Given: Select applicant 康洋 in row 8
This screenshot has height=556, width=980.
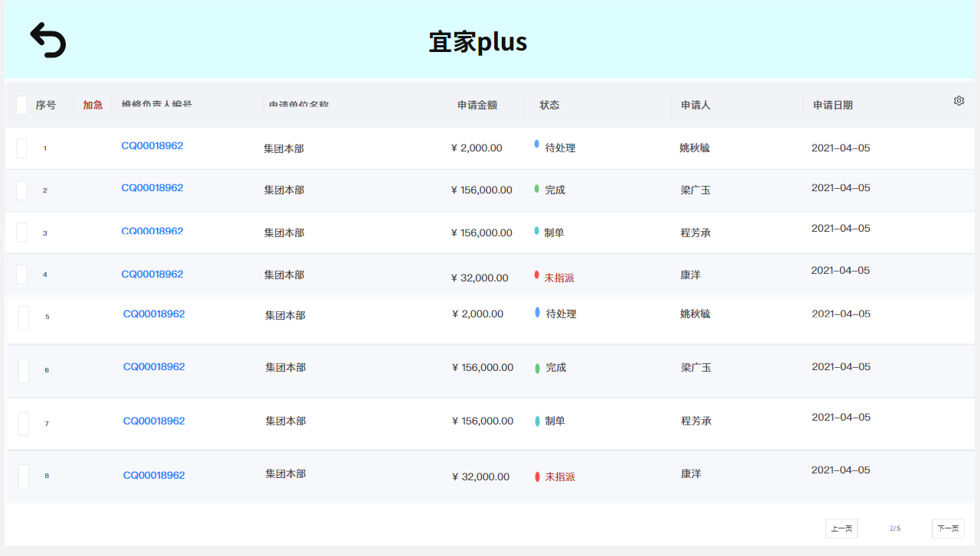Looking at the screenshot, I should click(x=691, y=473).
